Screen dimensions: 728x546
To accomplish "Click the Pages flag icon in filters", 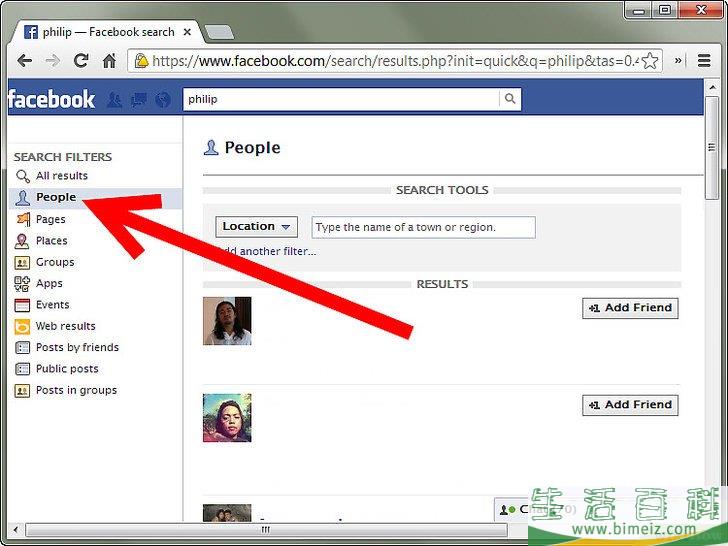I will (x=22, y=219).
